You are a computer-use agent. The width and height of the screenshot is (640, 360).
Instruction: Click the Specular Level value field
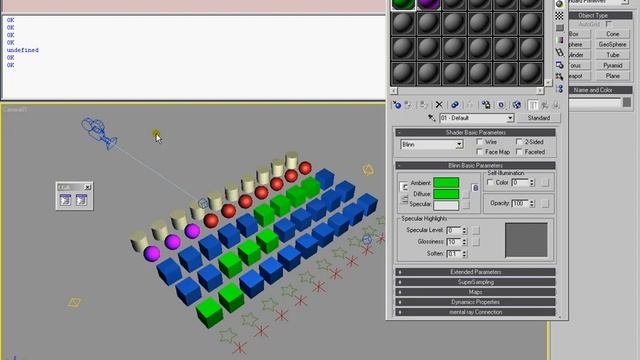[454, 230]
